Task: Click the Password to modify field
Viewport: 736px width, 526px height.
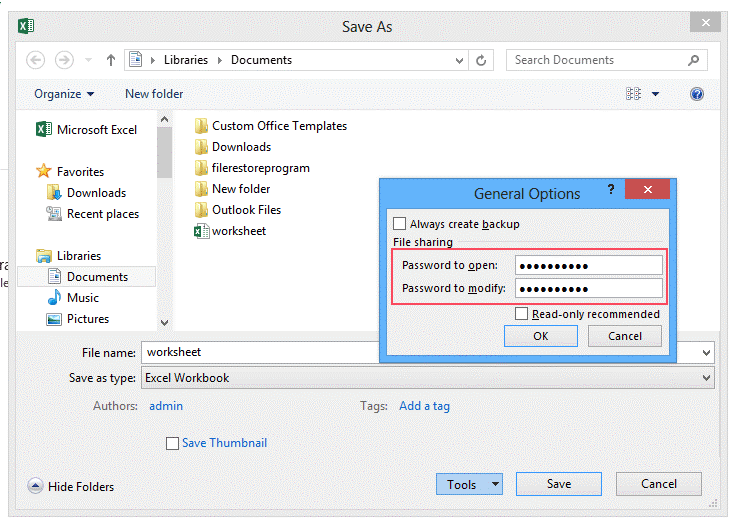Action: pyautogui.click(x=589, y=288)
